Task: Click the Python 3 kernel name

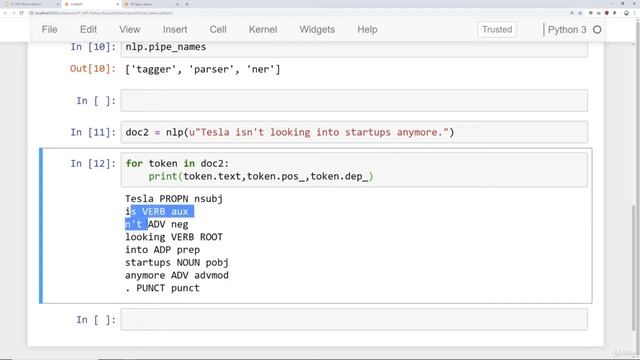Action: tap(567, 30)
